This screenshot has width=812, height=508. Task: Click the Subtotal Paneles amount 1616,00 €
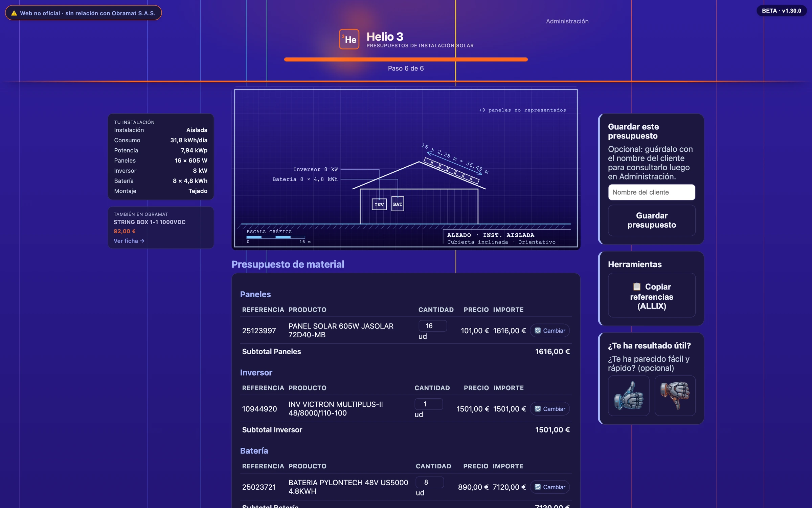pyautogui.click(x=552, y=352)
